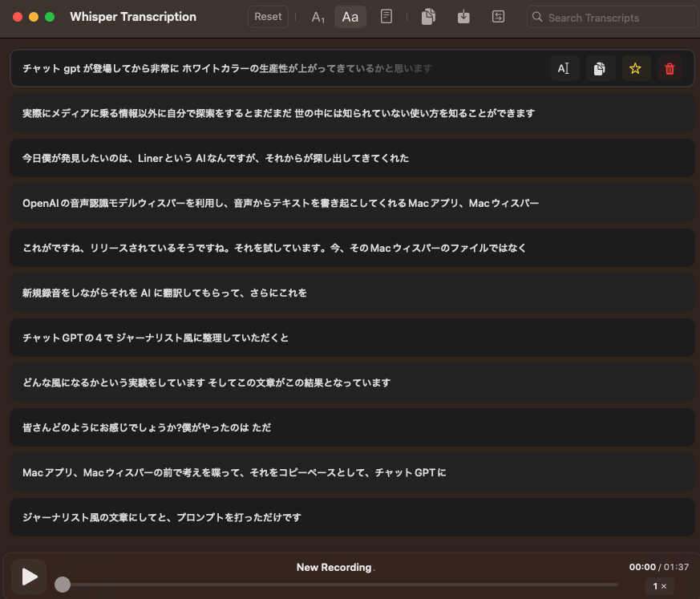
Task: Toggle the Aa text style button
Action: point(350,17)
